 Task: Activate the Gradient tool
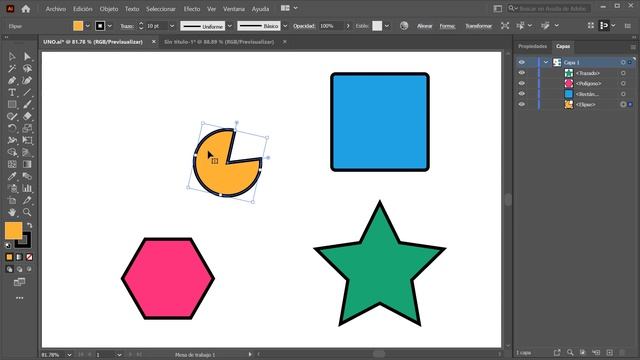(x=27, y=164)
